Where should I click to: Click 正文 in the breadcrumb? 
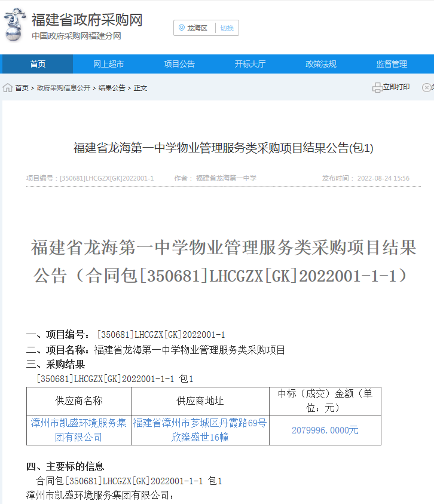click(140, 88)
